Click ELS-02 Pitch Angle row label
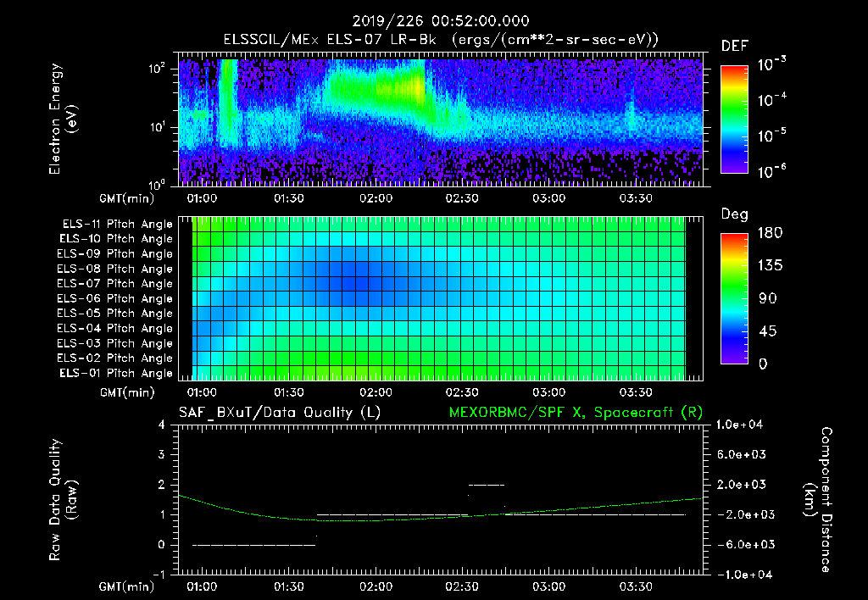 pos(115,358)
